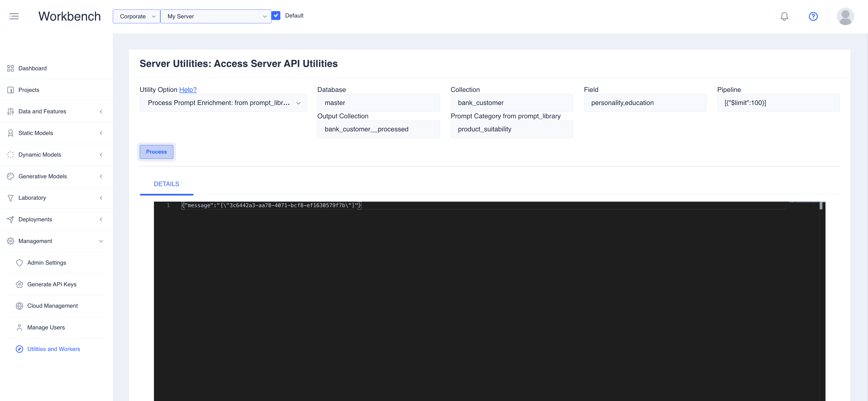Image resolution: width=868 pixels, height=401 pixels.
Task: Select the DETAILS tab
Action: tap(166, 184)
